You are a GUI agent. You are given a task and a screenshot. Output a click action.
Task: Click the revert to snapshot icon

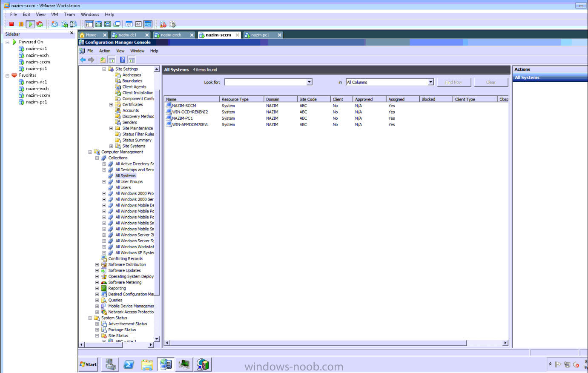[x=64, y=24]
